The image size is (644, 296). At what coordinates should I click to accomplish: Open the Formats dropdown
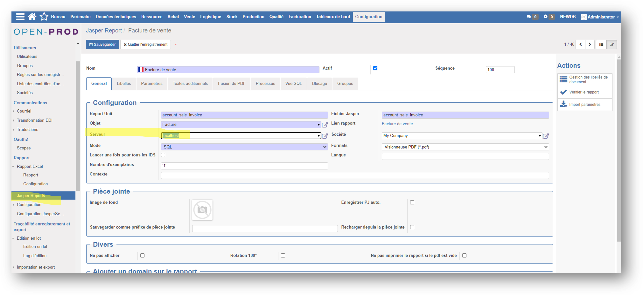465,147
